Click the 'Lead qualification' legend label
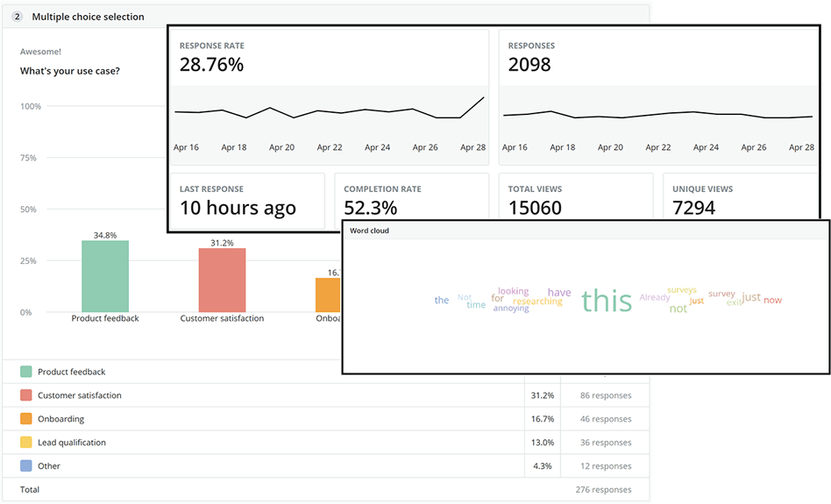The height and width of the screenshot is (504, 831). [72, 442]
